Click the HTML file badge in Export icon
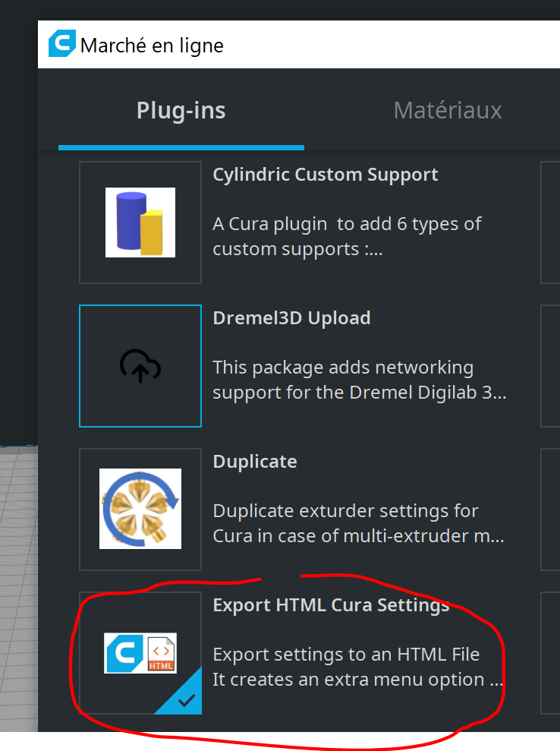Screen dimensions: 560x751 161,653
